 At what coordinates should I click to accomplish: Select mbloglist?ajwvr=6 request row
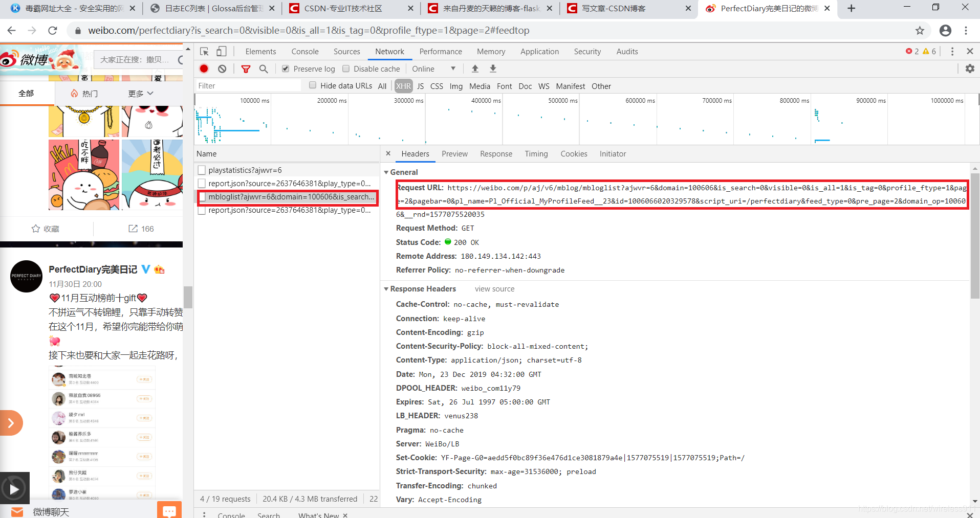pos(288,197)
